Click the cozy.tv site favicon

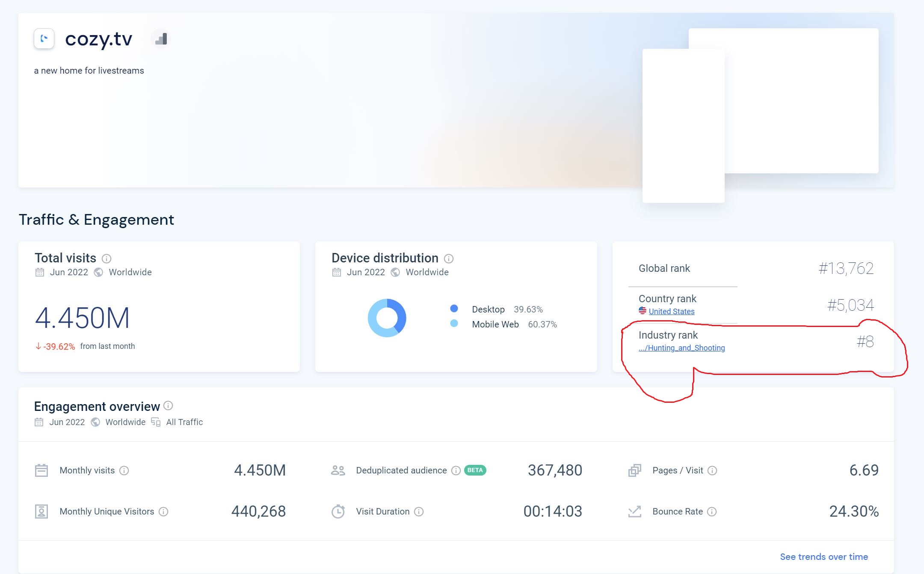coord(44,39)
